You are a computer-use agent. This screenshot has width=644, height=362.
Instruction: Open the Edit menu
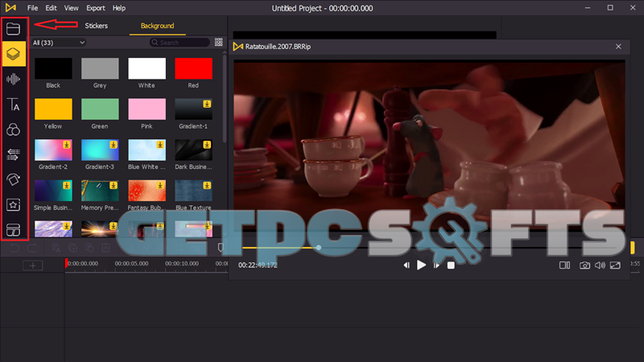pos(51,8)
